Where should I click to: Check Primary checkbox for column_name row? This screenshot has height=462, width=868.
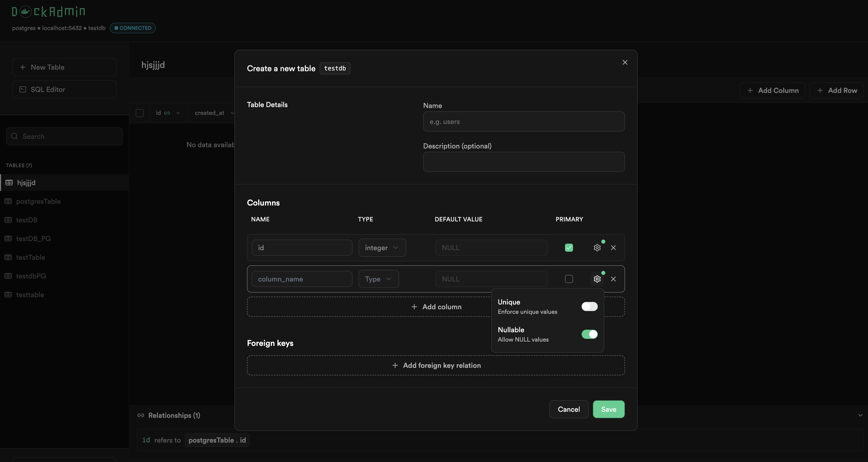(x=569, y=279)
